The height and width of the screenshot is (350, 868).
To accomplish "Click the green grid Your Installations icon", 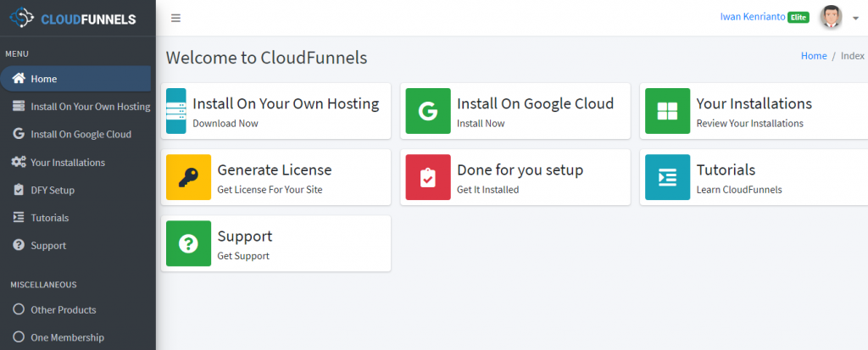I will click(x=668, y=111).
